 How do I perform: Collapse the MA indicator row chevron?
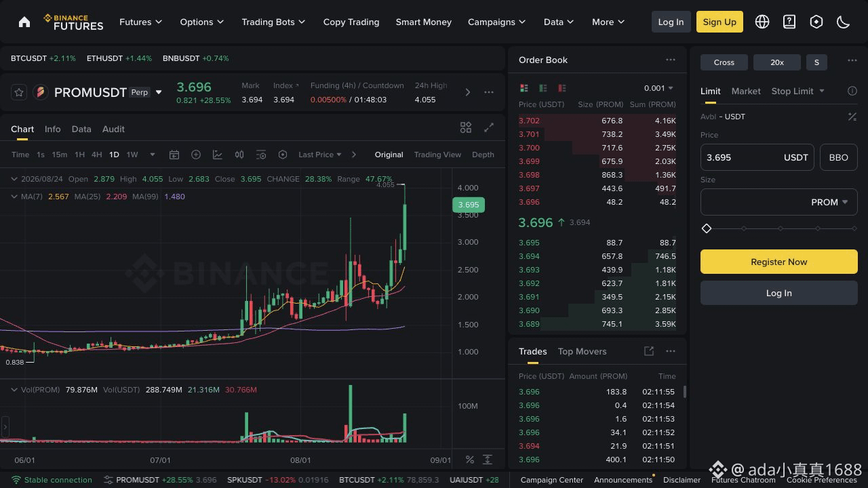click(14, 197)
